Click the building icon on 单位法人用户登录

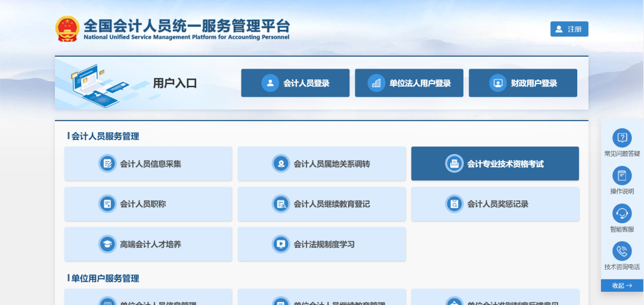[x=376, y=83]
